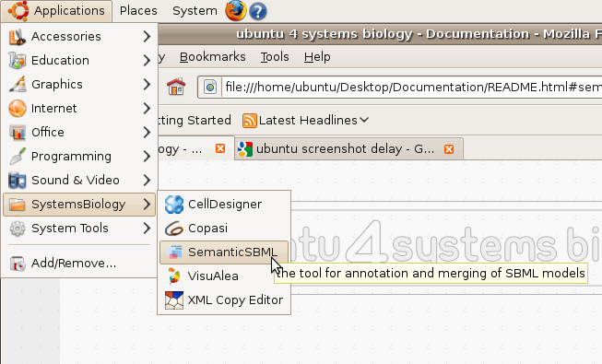Screen dimensions: 602x364
Task: Open the Latest Headlines bookmark folder
Action: (305, 121)
